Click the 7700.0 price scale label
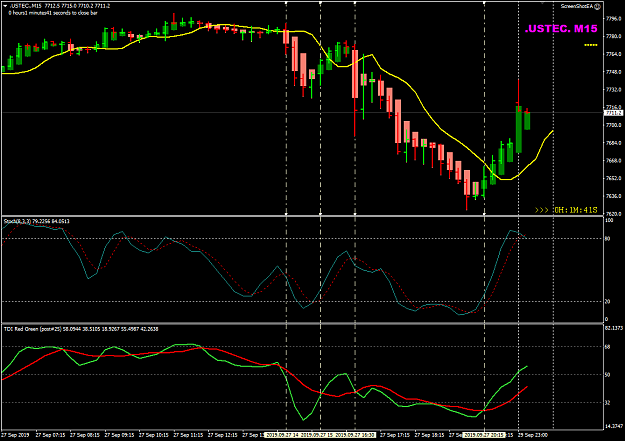The width and height of the screenshot is (625, 441). (613, 125)
